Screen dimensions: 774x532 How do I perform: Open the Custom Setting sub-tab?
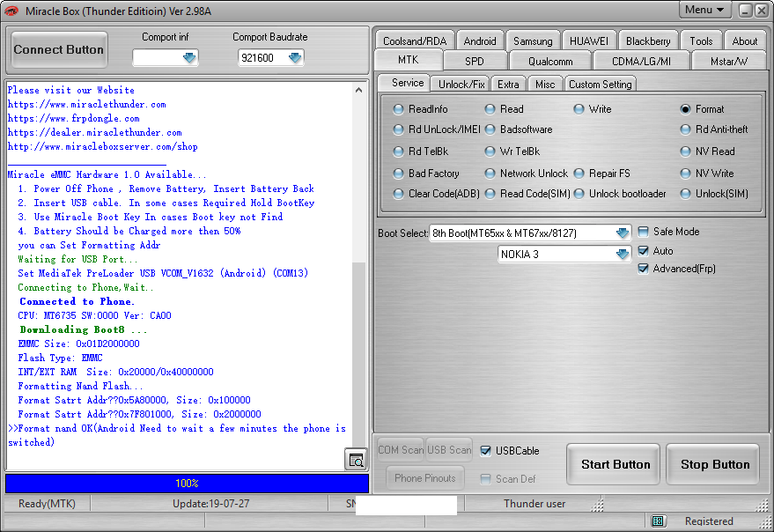tap(601, 85)
